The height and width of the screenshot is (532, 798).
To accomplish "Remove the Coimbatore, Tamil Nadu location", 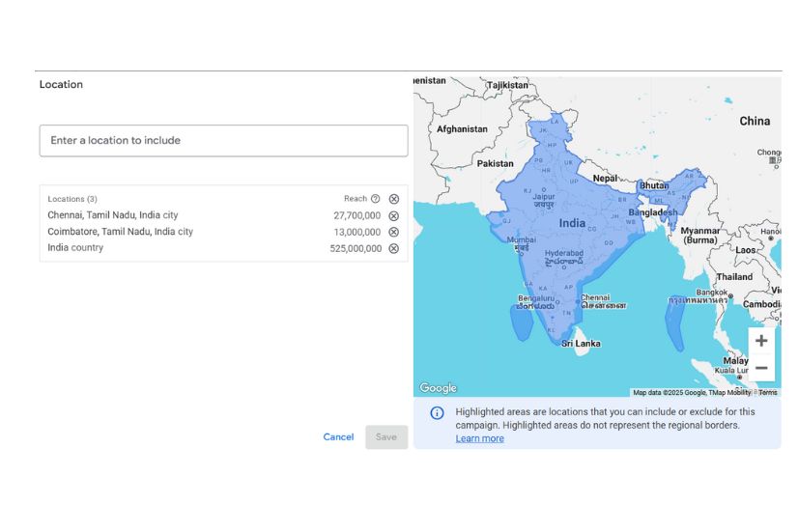I will click(x=394, y=232).
